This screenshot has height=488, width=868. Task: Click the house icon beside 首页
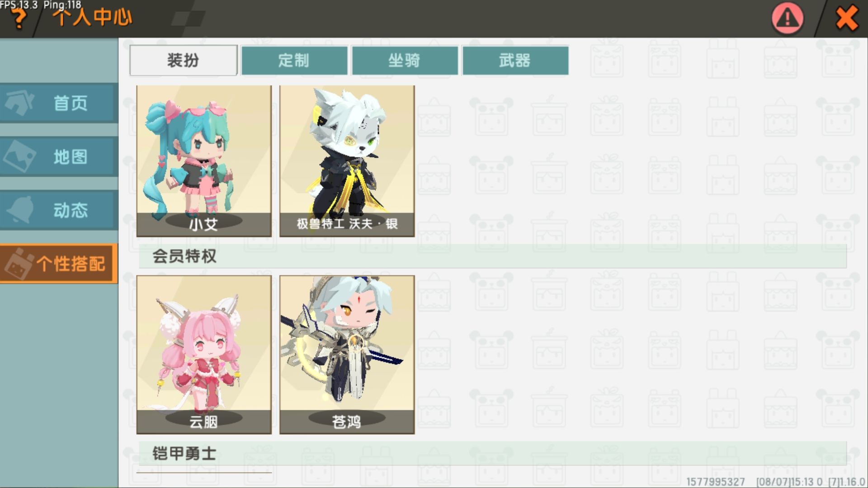[19, 103]
